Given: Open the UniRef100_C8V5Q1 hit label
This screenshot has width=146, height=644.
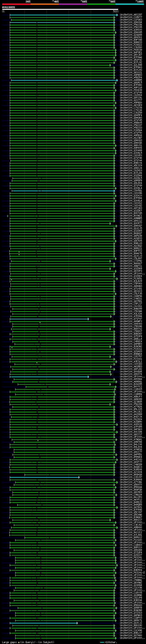Looking at the screenshot, I should [131, 191].
